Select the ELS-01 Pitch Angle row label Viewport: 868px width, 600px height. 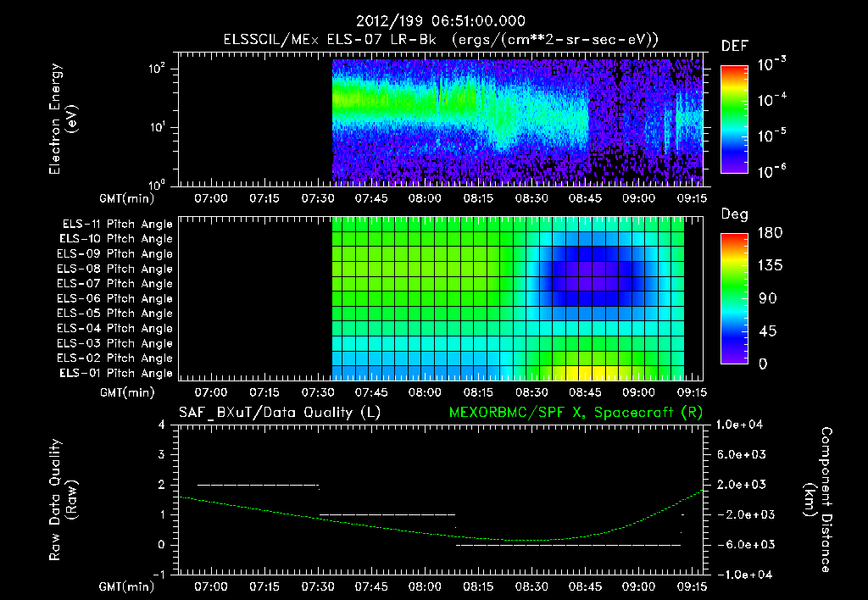(116, 373)
